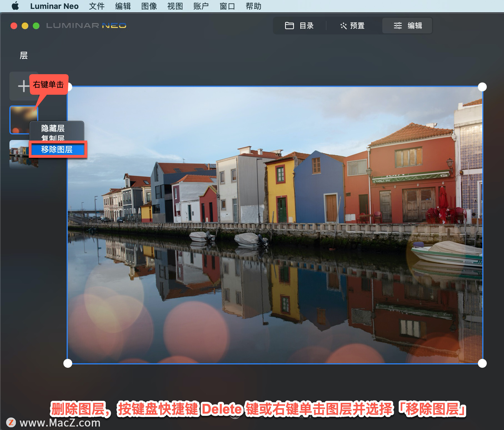
Task: Click the bottom-right corner transform handle
Action: pyautogui.click(x=482, y=363)
